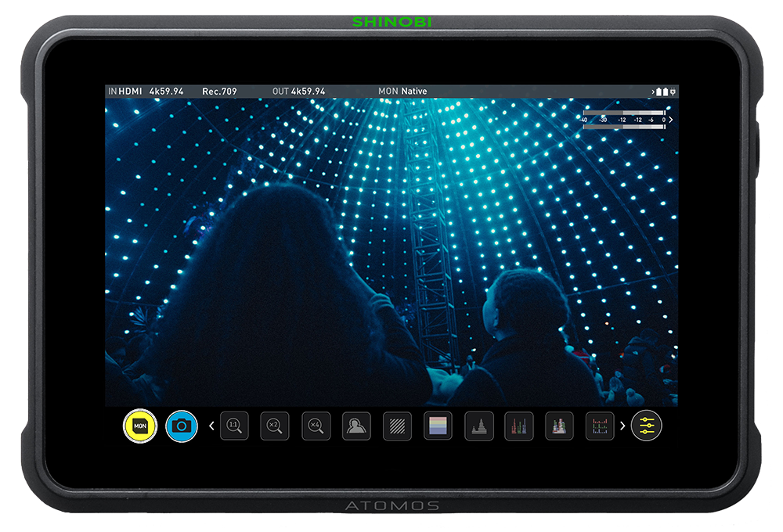Select the 1:1 zoom magnifier tool
The image size is (783, 532).
pyautogui.click(x=234, y=426)
